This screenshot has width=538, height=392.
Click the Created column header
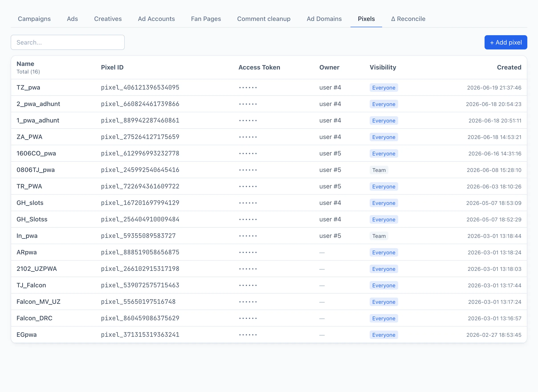[x=509, y=67]
